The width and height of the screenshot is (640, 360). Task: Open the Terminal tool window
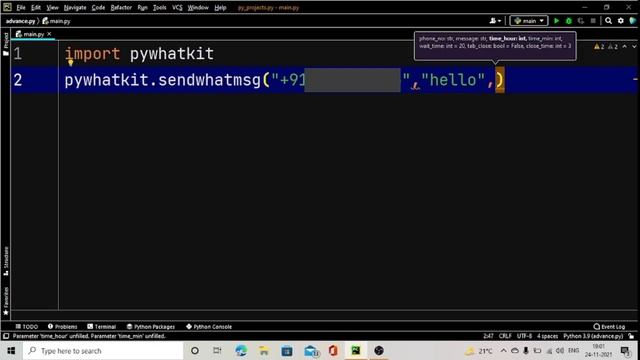point(102,327)
